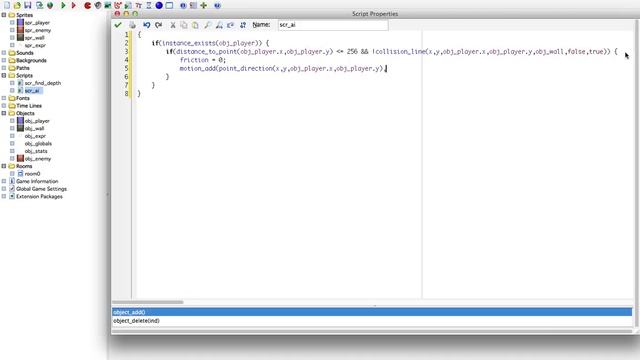Select obj_enemy object
The height and width of the screenshot is (360, 640).
[x=38, y=158]
